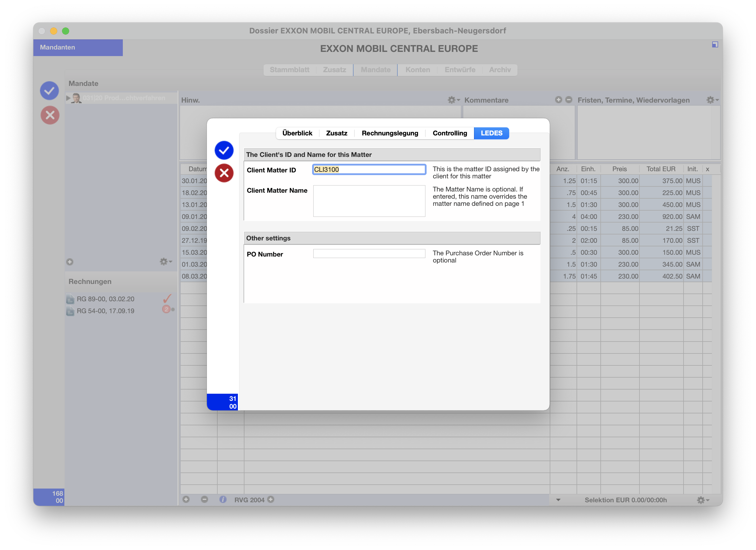The height and width of the screenshot is (550, 756).
Task: Remove comment with Kommentare minus icon
Action: pos(569,100)
